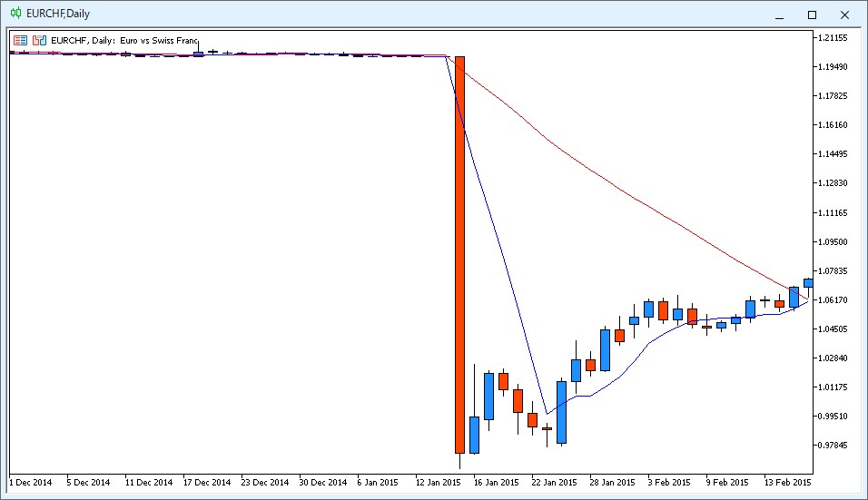Close the EURCHF chart window
This screenshot has width=868, height=500.
coord(844,15)
